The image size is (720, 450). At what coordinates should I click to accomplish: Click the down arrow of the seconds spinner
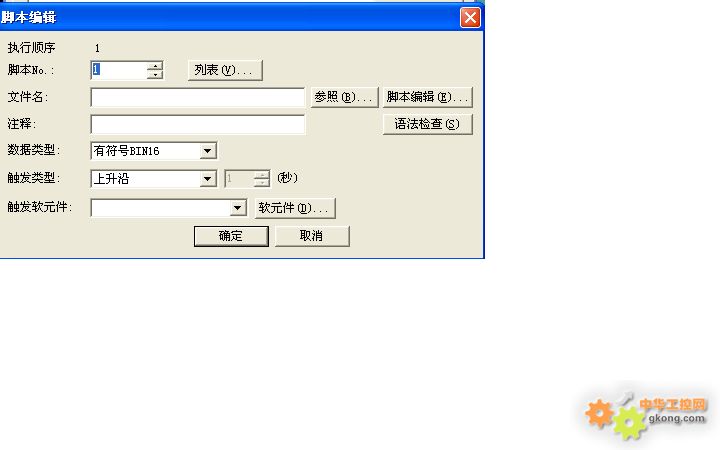[x=262, y=183]
